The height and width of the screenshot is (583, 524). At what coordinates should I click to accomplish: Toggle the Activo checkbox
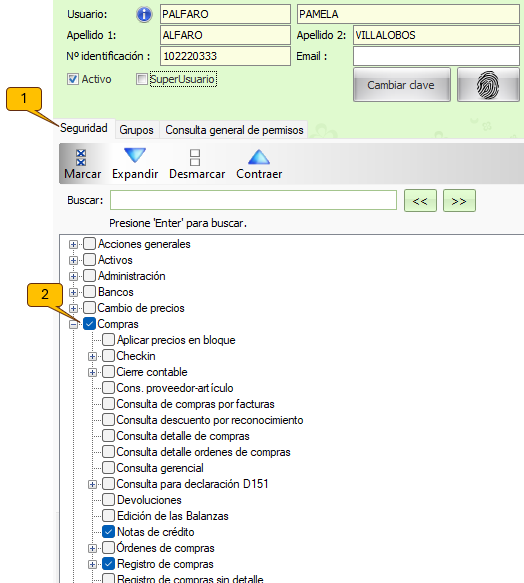coord(73,79)
